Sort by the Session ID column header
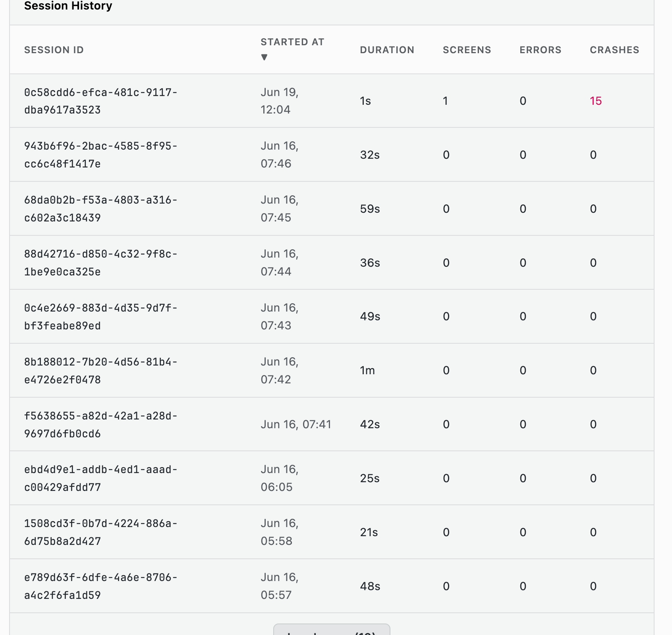 pyautogui.click(x=54, y=50)
